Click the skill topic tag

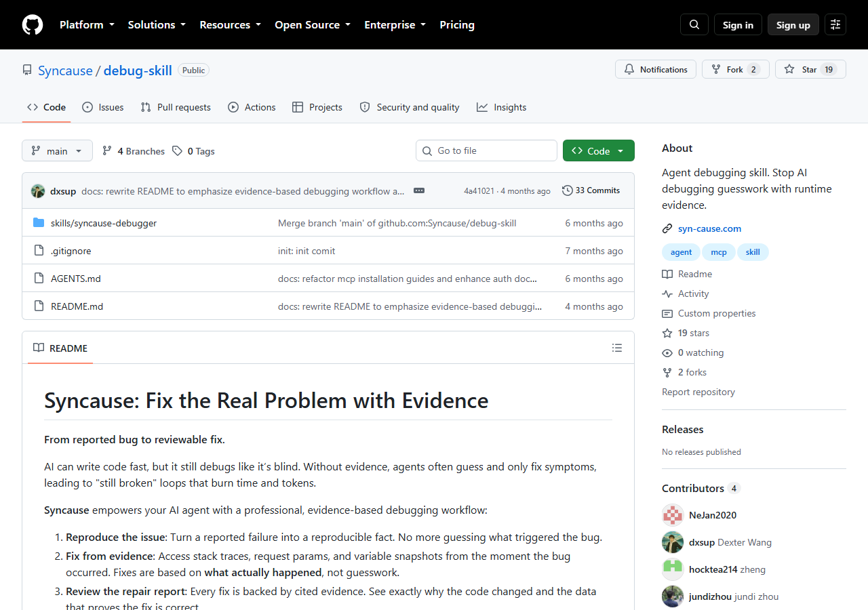[753, 252]
